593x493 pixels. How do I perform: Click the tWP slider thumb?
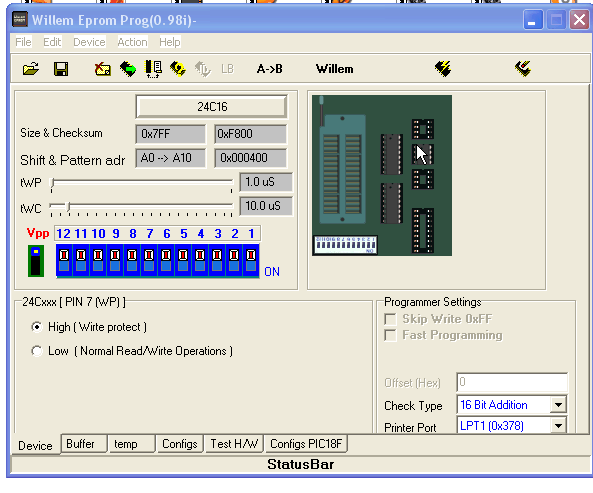[x=53, y=183]
